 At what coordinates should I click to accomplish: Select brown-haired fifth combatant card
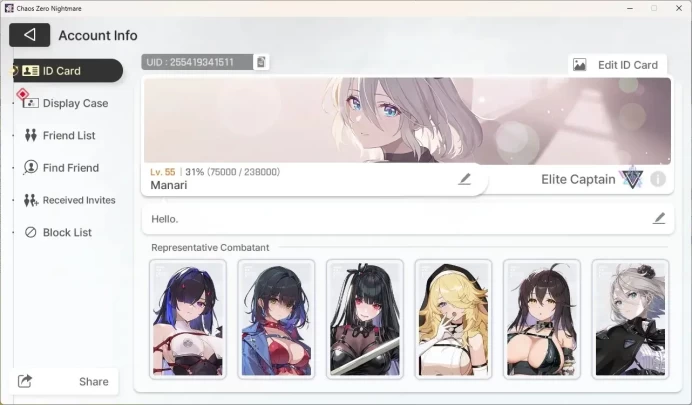tap(542, 319)
